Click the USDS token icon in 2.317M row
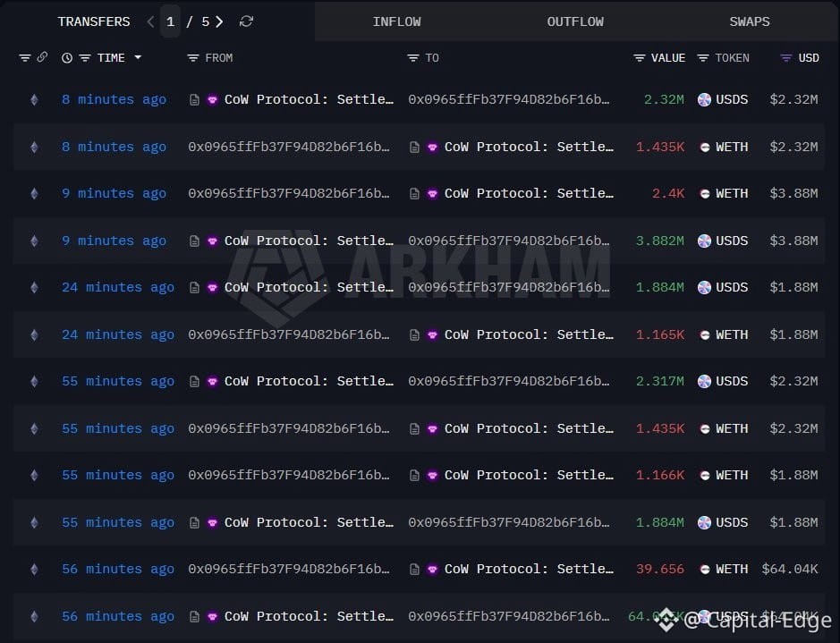 click(x=704, y=381)
